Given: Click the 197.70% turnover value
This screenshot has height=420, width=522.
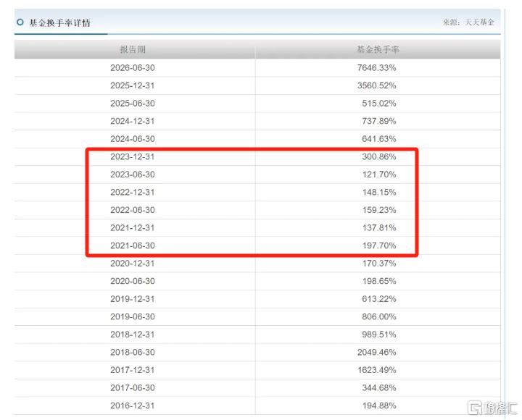Looking at the screenshot, I should pyautogui.click(x=379, y=245).
